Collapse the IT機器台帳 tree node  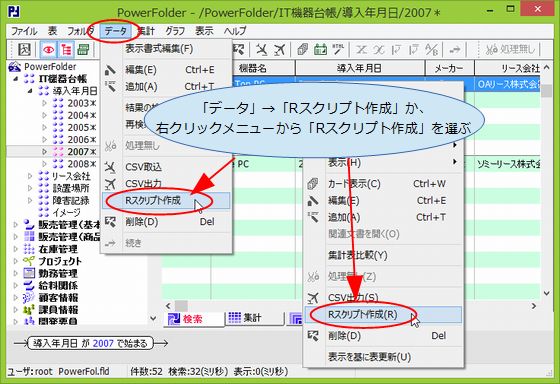pos(15,79)
